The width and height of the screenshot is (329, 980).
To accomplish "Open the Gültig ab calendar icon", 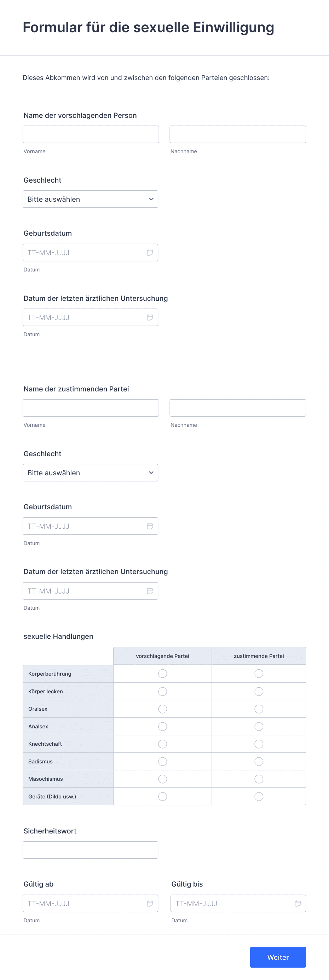I will 150,903.
